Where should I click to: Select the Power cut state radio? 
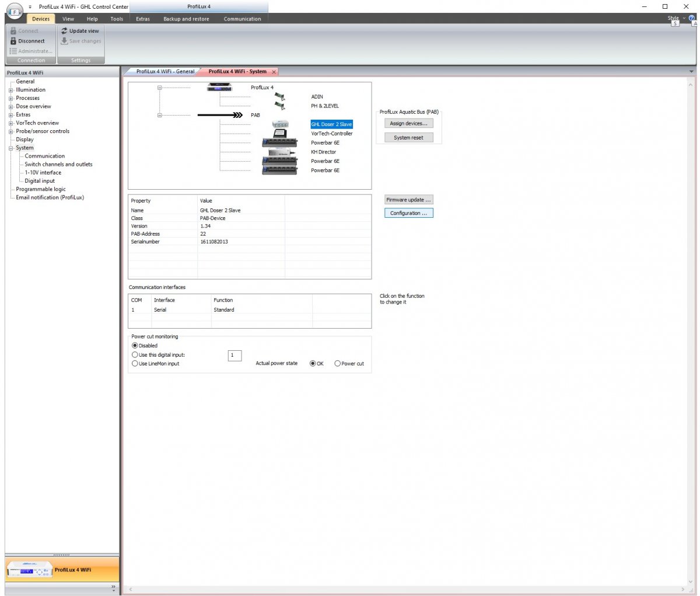pyautogui.click(x=338, y=364)
